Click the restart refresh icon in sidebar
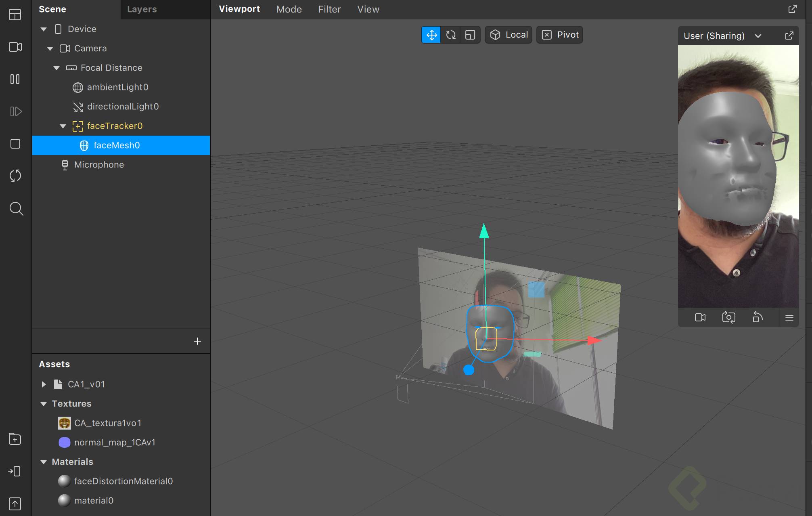Screen dimensions: 812x516 (x=15, y=176)
